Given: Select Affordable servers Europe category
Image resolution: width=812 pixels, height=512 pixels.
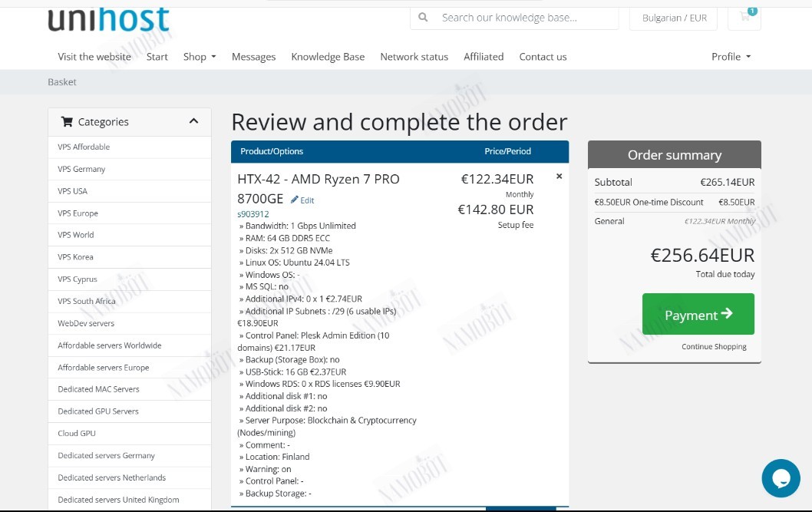Looking at the screenshot, I should (130, 368).
